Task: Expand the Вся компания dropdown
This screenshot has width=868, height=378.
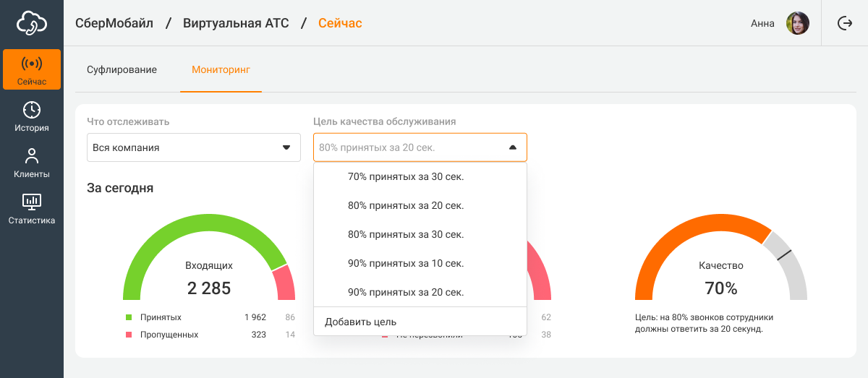Action: click(x=285, y=147)
